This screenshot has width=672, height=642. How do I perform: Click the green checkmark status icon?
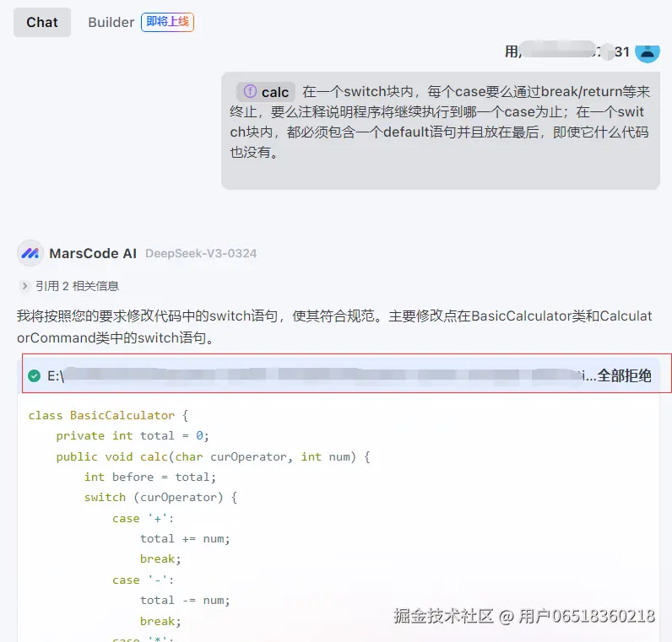tap(34, 375)
